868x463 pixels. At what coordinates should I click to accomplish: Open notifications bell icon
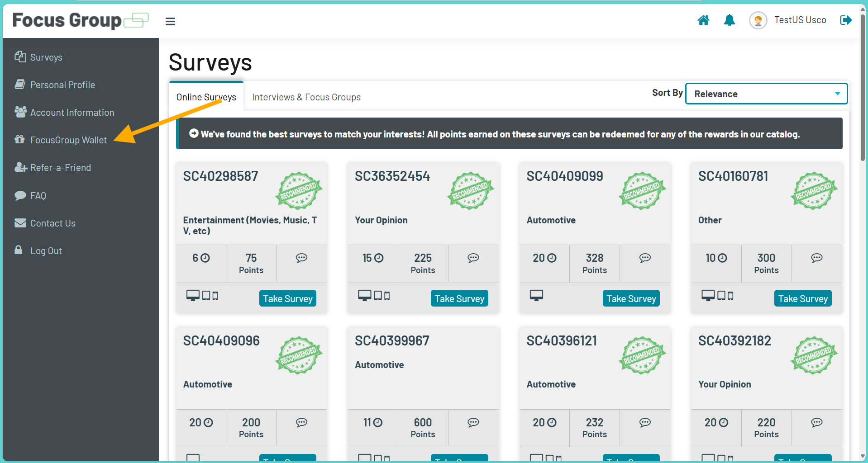tap(730, 20)
